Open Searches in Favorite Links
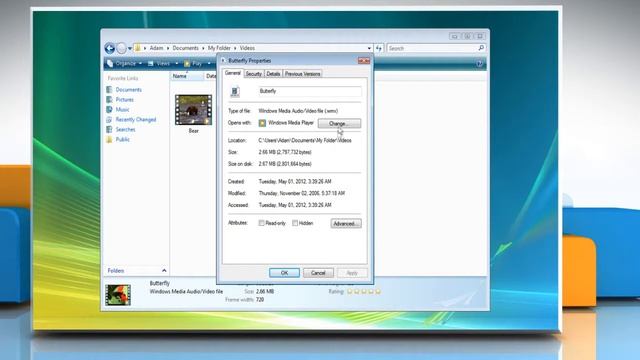Viewport: 640px width, 360px height. (x=125, y=129)
